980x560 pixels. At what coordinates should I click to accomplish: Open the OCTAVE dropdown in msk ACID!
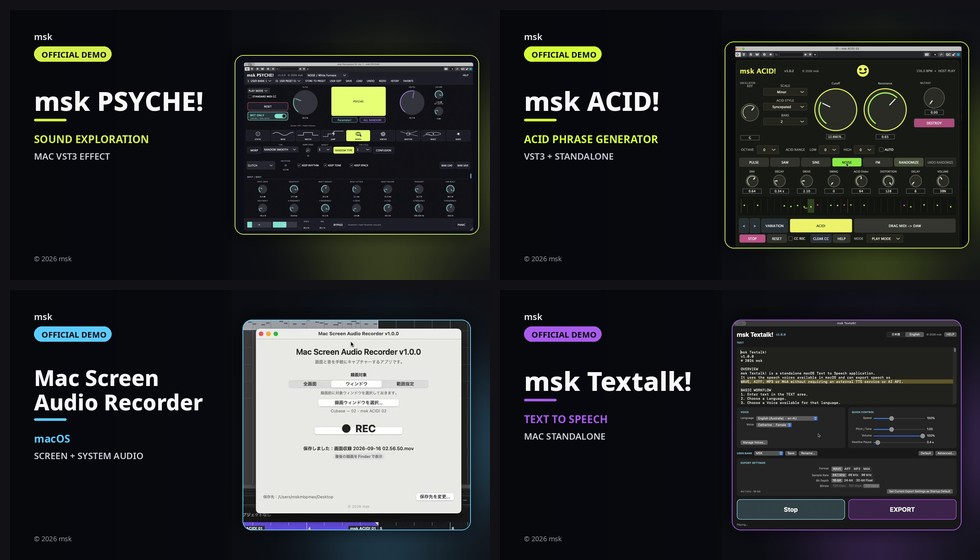[768, 150]
